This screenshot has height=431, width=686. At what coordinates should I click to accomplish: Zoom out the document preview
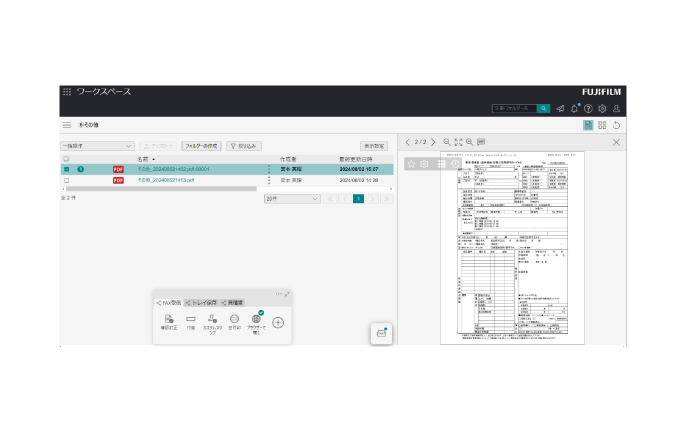[447, 142]
